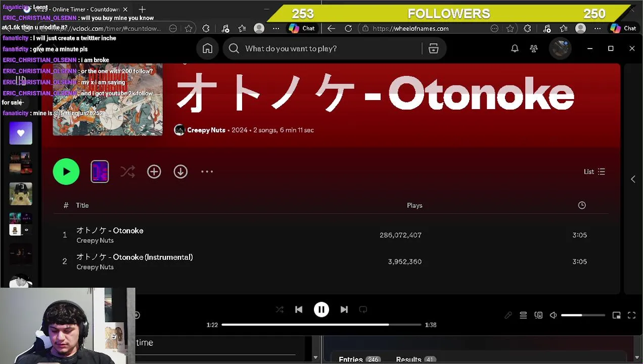Open vclock browser profile icon
The height and width of the screenshot is (364, 643).
pyautogui.click(x=259, y=28)
